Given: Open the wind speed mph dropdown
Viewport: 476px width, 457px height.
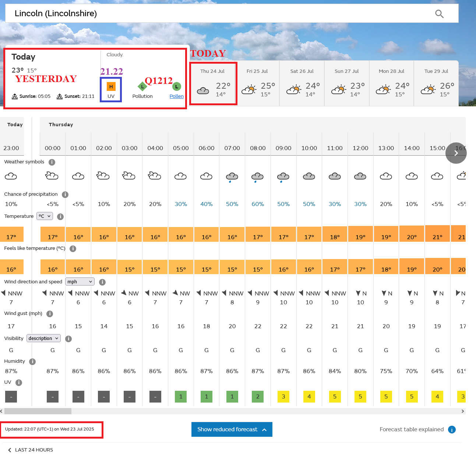Looking at the screenshot, I should (x=80, y=282).
